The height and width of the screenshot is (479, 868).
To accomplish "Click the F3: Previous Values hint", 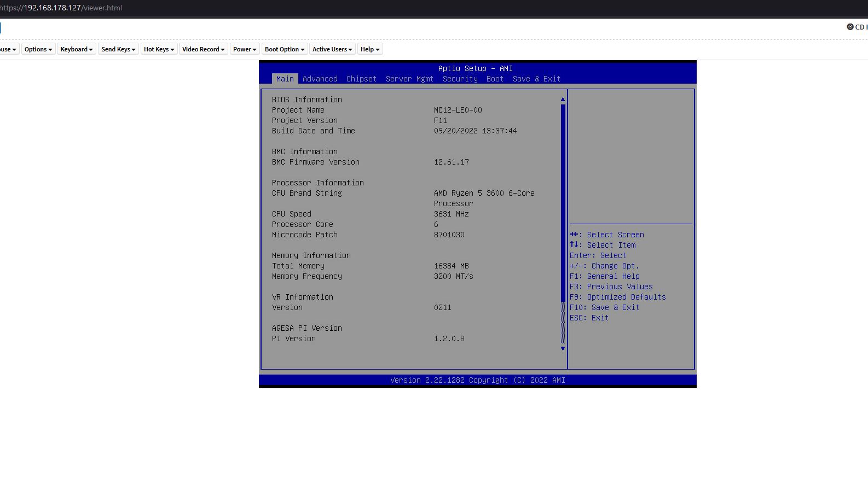I will (x=611, y=287).
